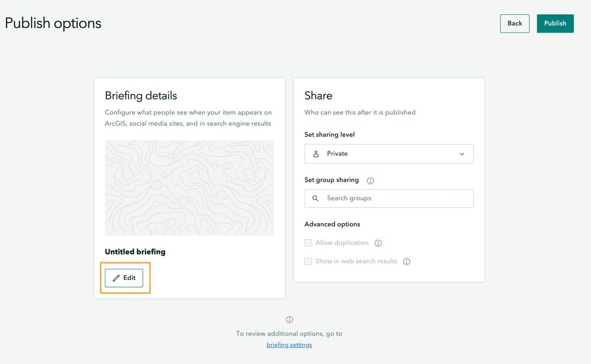Screen dimensions: 591x364
Task: Expand sharing level using the chevron arrow
Action: click(x=462, y=154)
